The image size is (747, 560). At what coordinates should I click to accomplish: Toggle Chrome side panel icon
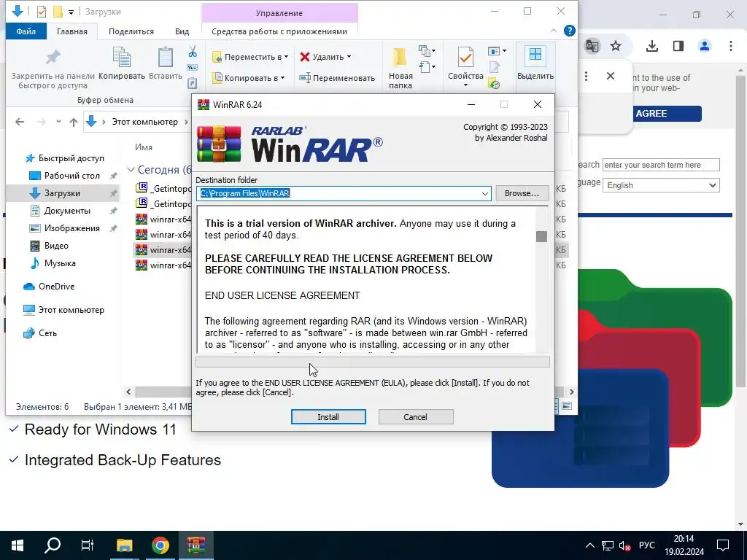pyautogui.click(x=678, y=46)
